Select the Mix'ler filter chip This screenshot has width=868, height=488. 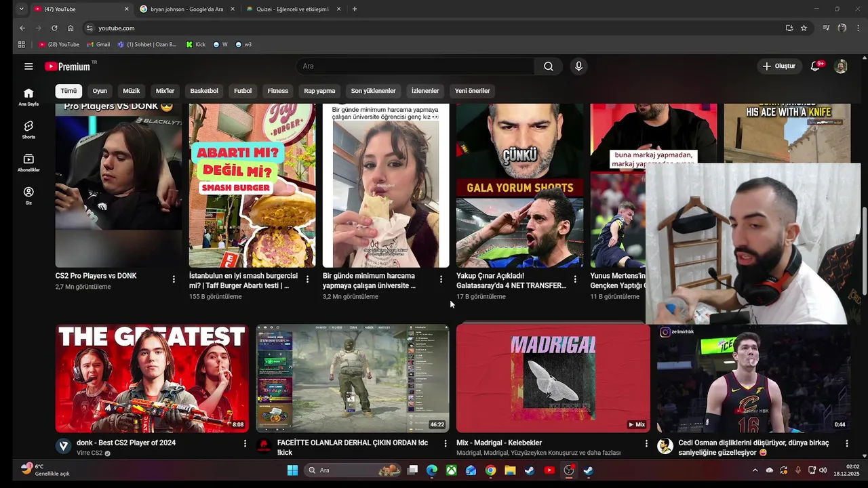click(165, 91)
